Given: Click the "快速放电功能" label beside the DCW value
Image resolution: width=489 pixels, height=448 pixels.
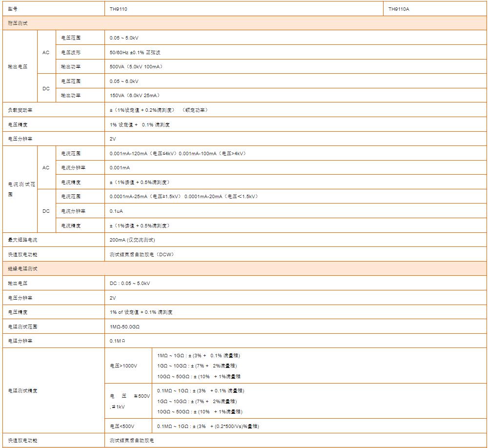Looking at the screenshot, I should click(x=22, y=254).
